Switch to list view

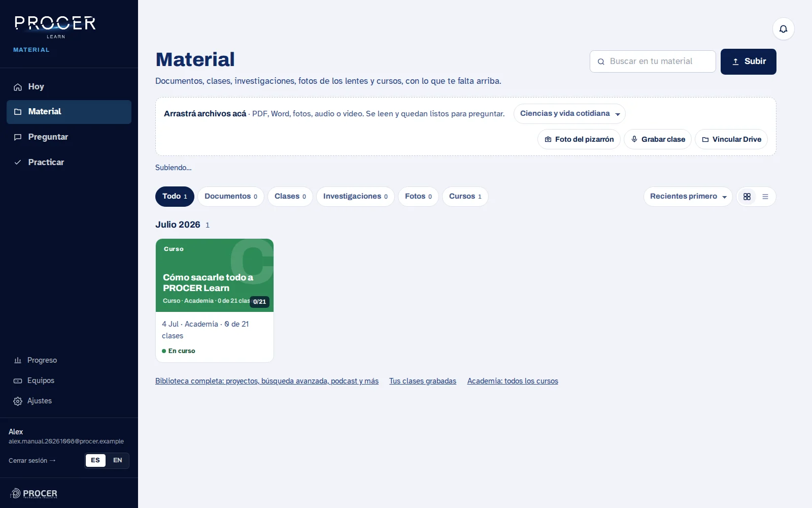765,197
